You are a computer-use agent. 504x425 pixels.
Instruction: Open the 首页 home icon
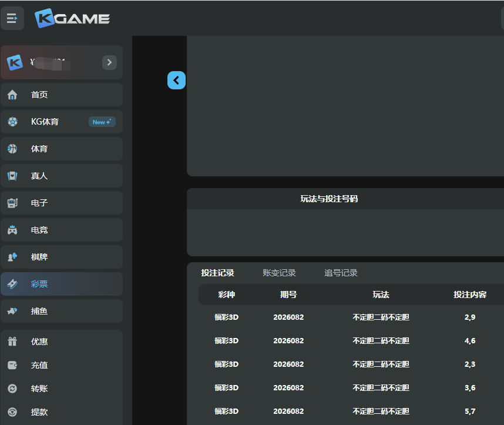click(x=12, y=95)
